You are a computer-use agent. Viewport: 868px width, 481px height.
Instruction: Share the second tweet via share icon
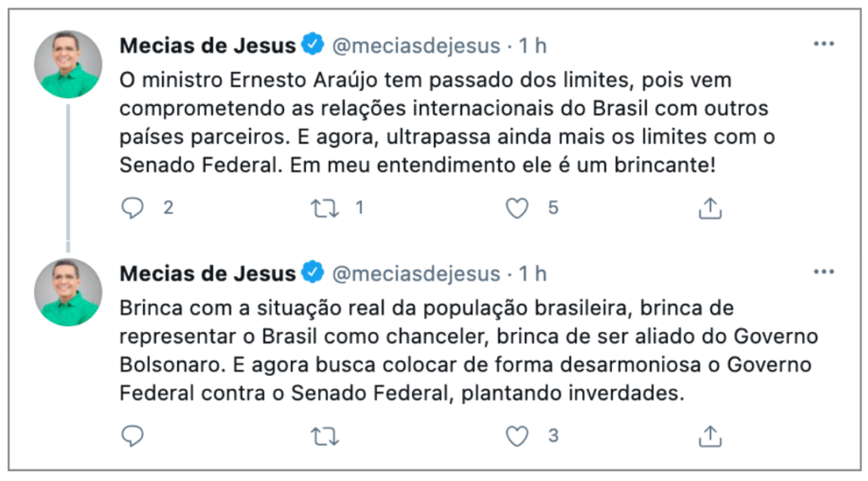coord(709,436)
